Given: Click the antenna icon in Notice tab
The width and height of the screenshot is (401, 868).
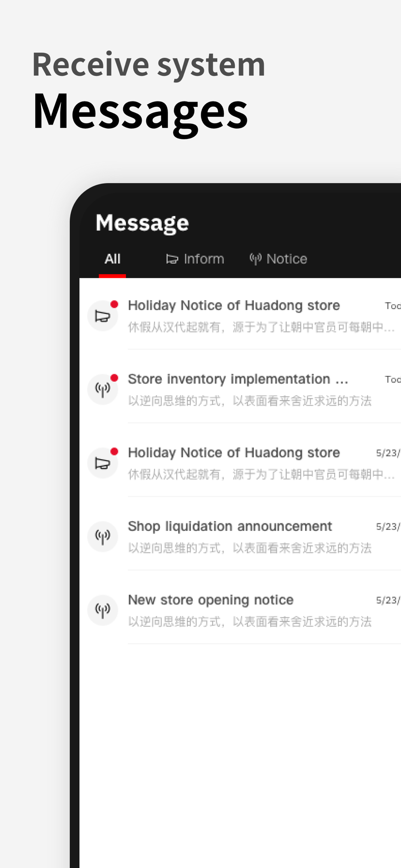Looking at the screenshot, I should click(256, 259).
